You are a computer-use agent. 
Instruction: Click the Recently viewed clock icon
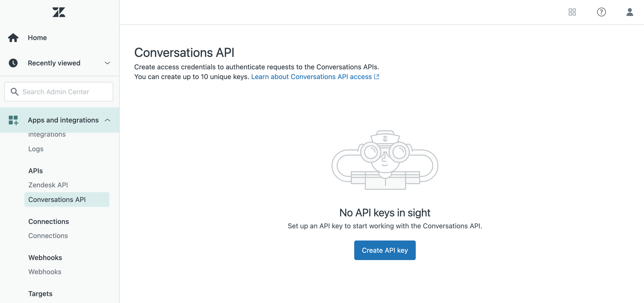[13, 63]
